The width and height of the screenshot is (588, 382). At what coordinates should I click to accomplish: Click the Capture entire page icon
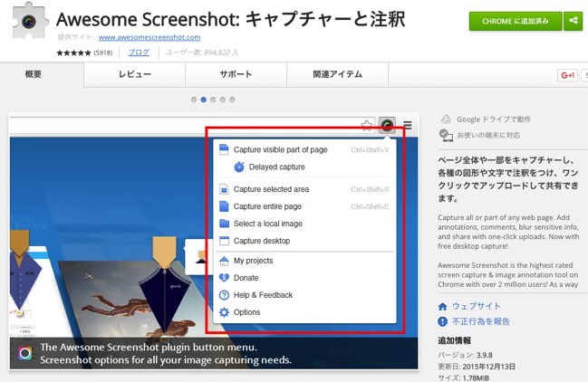224,206
